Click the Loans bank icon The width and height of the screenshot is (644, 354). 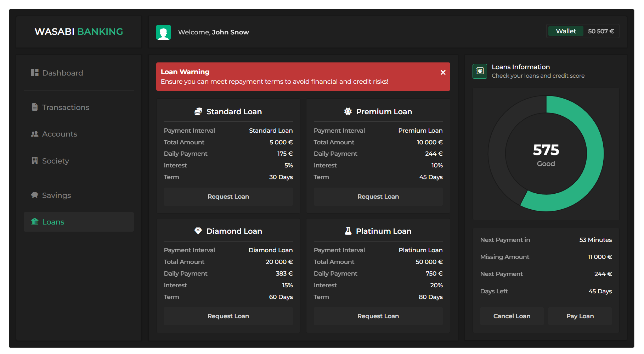[35, 221]
